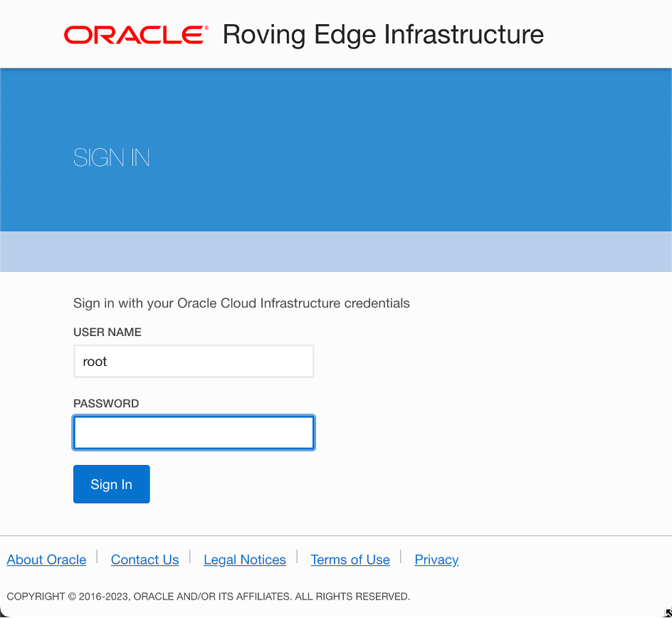Select the root username text

point(95,361)
